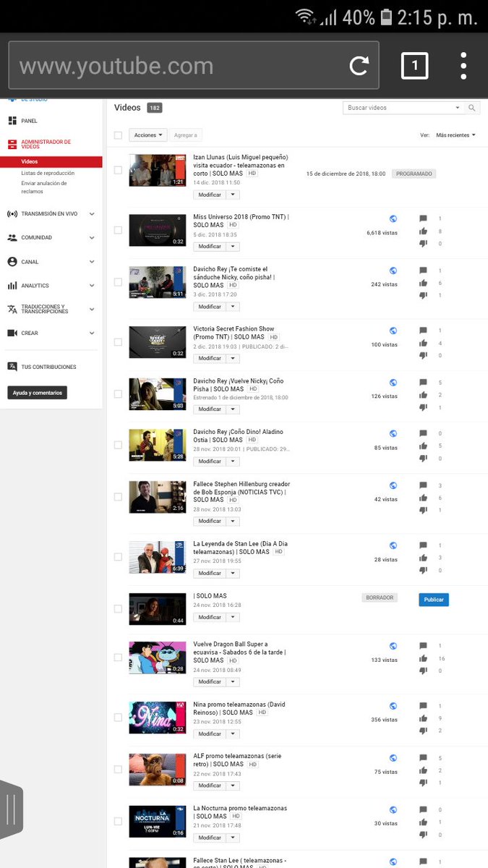Open Modificar arrow menu for Nina promo

coord(233,733)
